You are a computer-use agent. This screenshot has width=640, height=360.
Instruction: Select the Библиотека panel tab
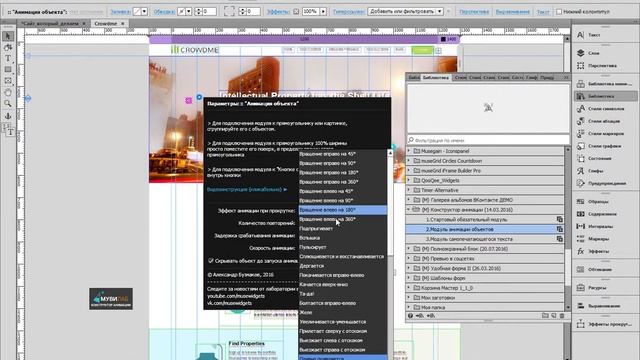pyautogui.click(x=436, y=78)
